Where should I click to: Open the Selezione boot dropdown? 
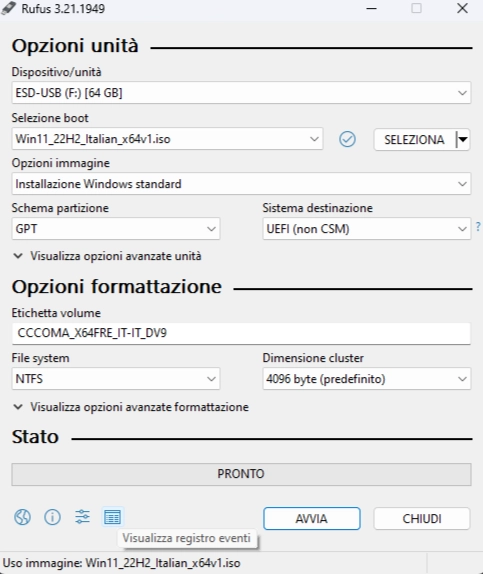pos(167,139)
